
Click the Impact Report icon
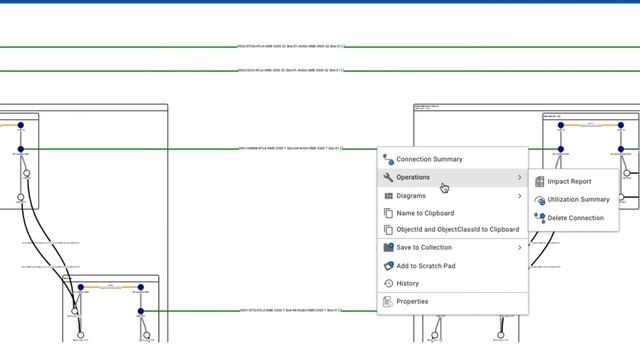click(540, 181)
